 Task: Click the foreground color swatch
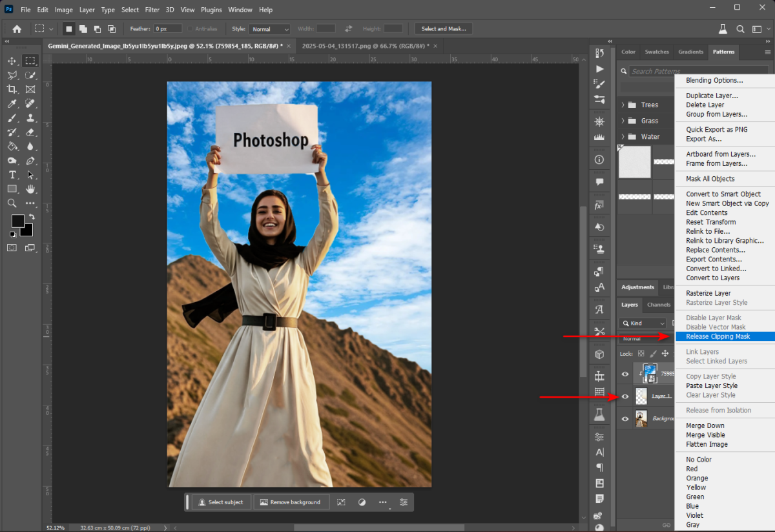[17, 221]
